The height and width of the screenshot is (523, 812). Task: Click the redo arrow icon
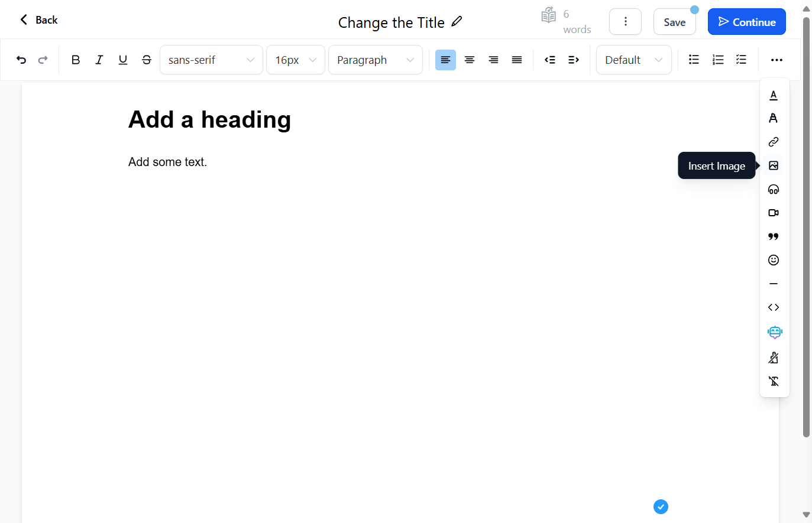tap(43, 60)
